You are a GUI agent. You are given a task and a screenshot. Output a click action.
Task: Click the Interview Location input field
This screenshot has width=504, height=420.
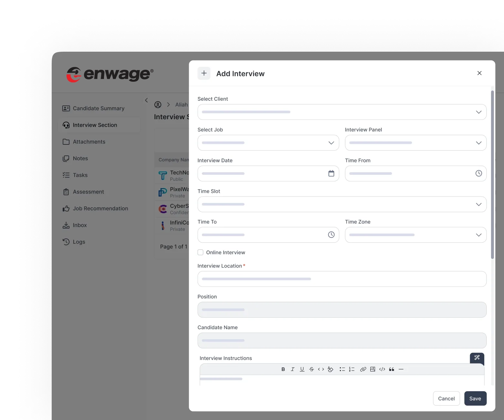click(342, 279)
